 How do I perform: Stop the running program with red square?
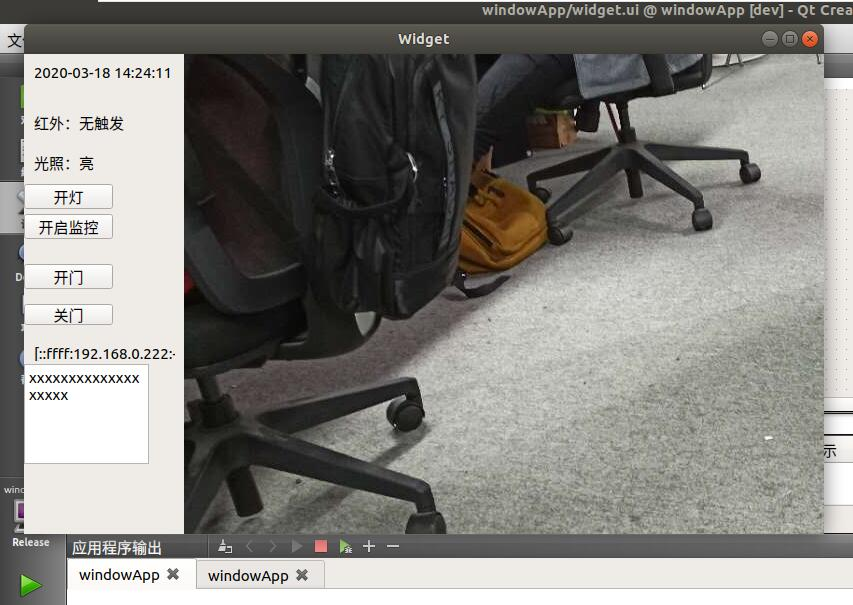pos(320,546)
